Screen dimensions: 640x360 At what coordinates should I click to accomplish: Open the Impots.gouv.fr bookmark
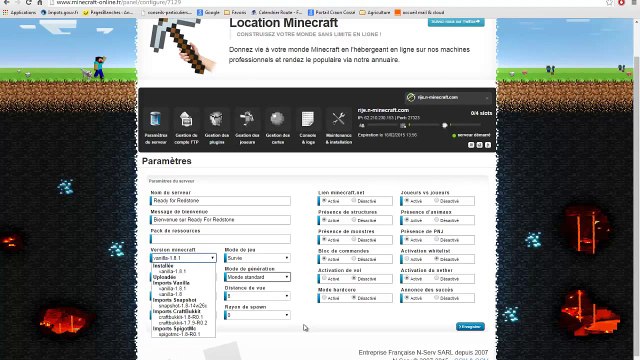click(60, 13)
